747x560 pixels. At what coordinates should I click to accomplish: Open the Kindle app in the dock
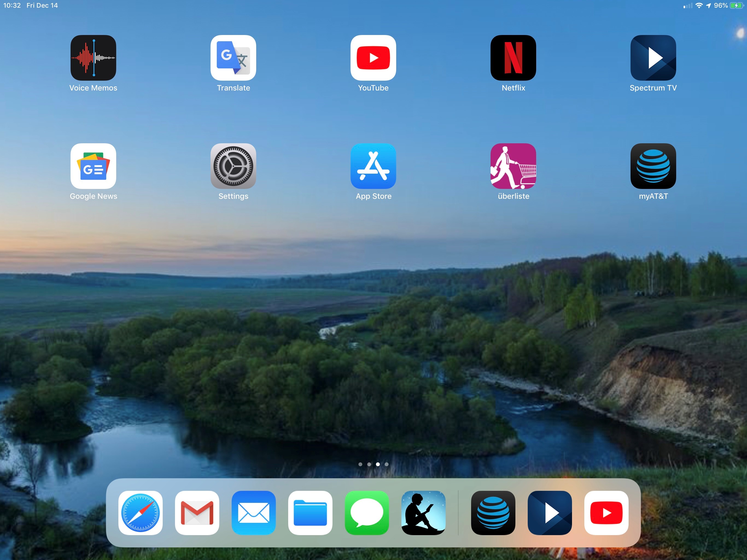pos(424,513)
